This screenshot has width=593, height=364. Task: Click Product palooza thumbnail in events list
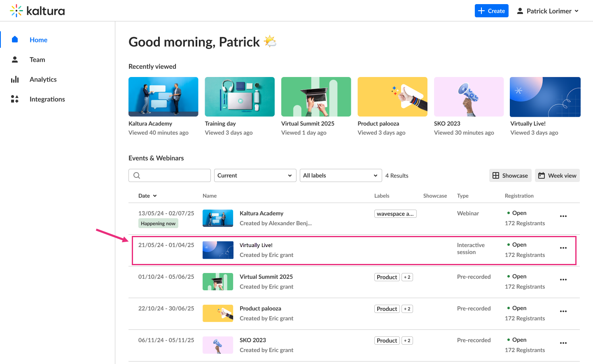218,313
